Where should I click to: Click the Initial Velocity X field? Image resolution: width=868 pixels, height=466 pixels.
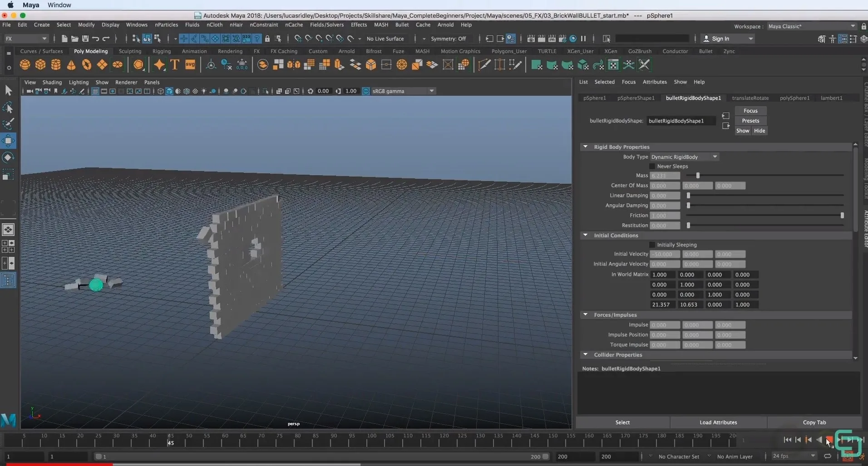[665, 255]
